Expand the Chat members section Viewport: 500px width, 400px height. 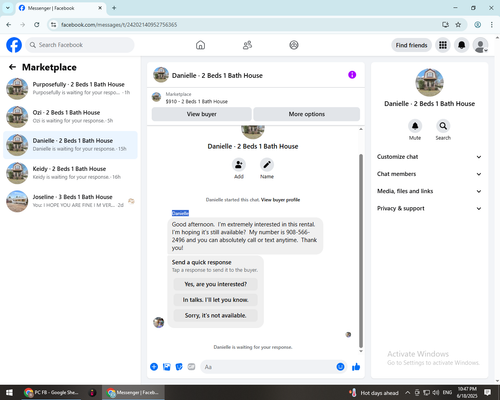[x=429, y=174]
